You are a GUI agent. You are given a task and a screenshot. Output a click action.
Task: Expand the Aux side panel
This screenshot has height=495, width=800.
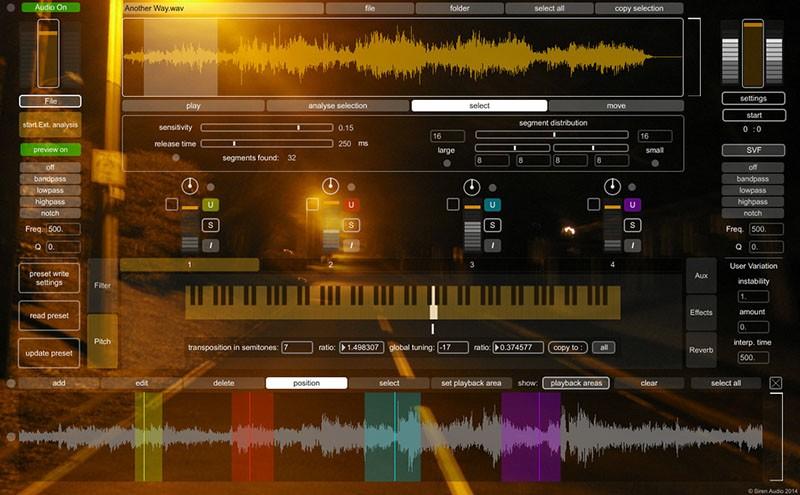[701, 274]
